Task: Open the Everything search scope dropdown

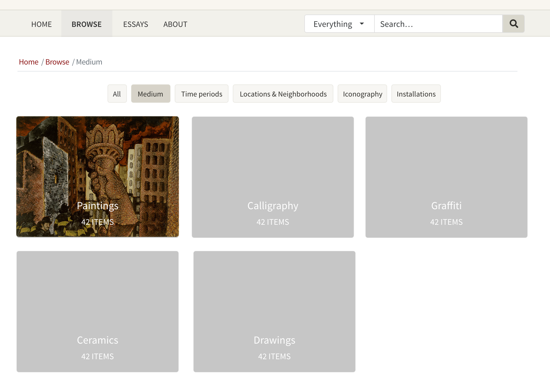Action: tap(339, 24)
